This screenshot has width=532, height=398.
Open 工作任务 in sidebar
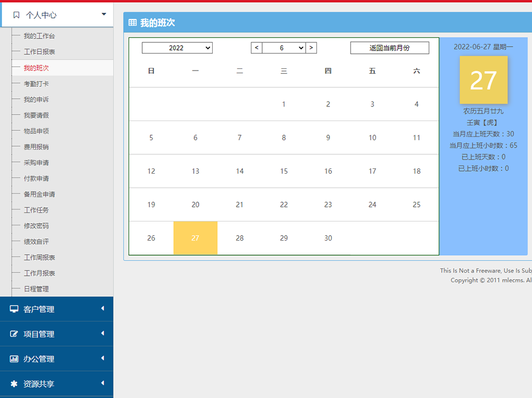(x=36, y=210)
